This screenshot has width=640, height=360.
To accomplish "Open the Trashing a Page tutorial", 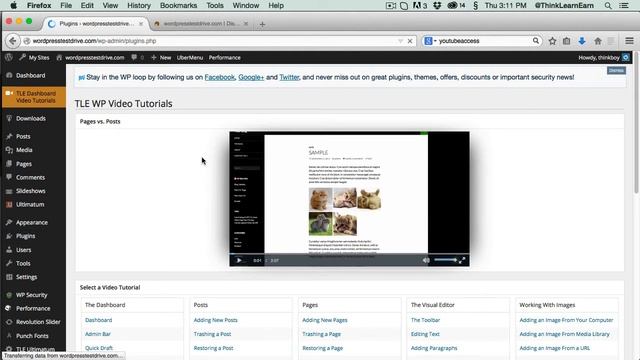I will point(321,334).
